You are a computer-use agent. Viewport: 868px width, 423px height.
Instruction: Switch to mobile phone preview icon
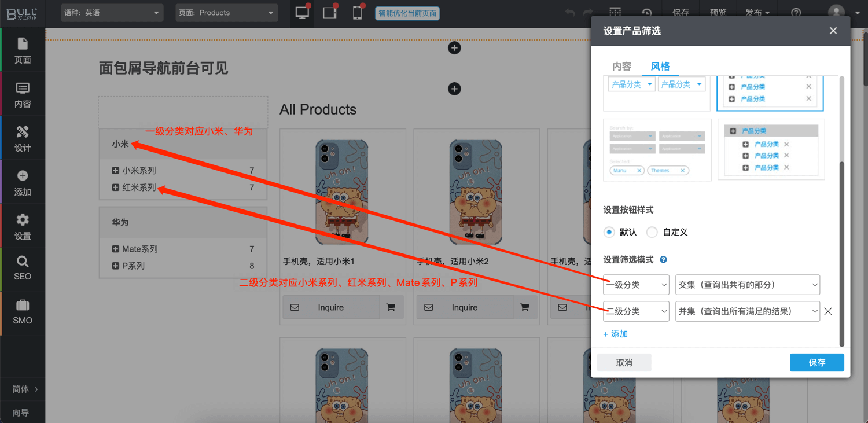click(x=357, y=13)
